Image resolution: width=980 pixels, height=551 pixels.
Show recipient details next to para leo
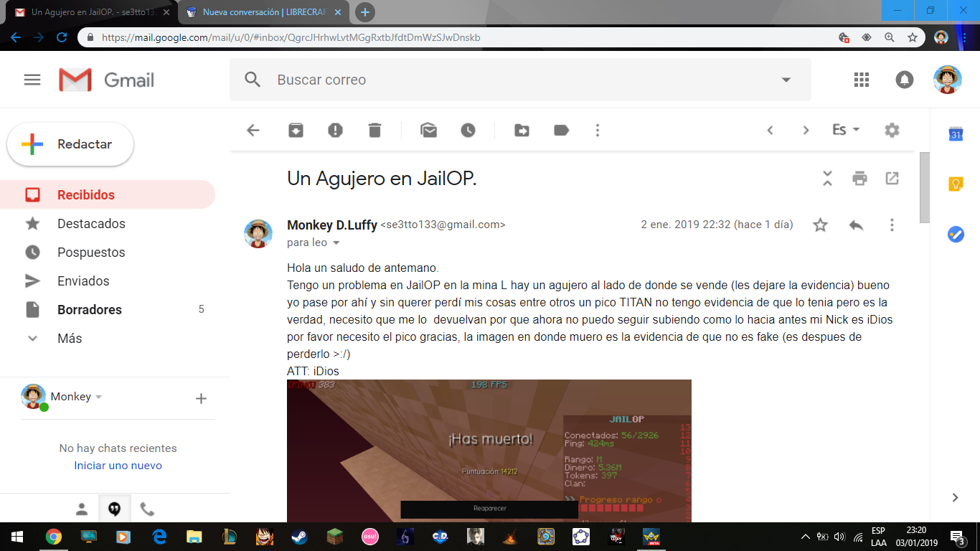[336, 242]
